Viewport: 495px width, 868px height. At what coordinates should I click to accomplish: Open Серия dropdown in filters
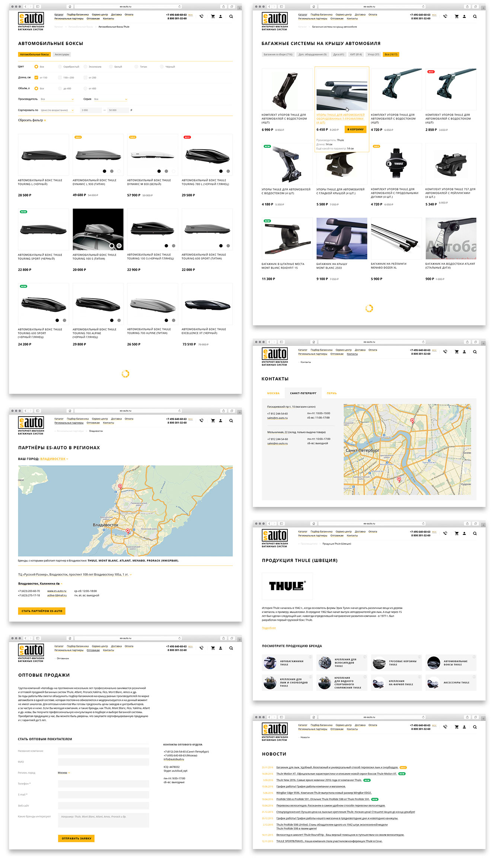pos(111,99)
